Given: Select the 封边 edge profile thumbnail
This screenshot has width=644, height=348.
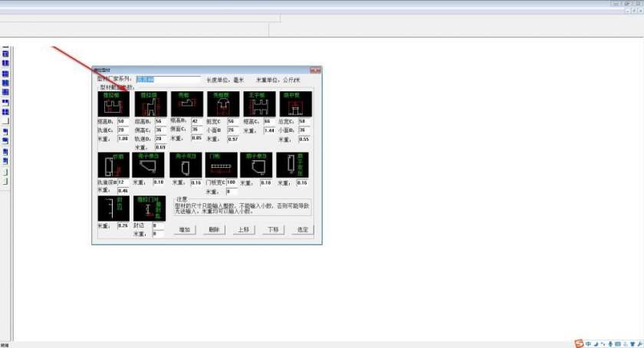Looking at the screenshot, I should pyautogui.click(x=113, y=208).
